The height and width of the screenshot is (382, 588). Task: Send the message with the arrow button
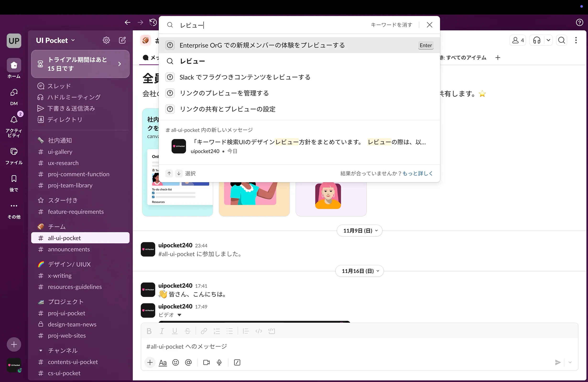click(x=558, y=362)
